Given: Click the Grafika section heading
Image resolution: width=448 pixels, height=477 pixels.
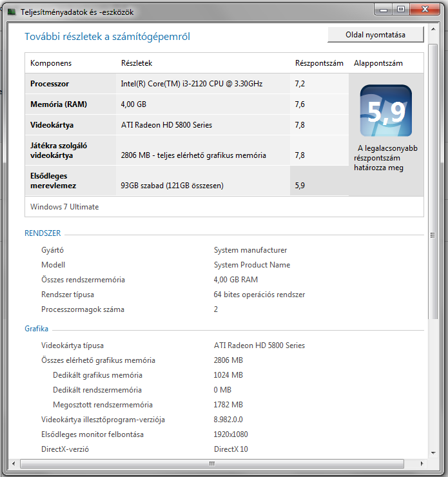Looking at the screenshot, I should click(36, 329).
